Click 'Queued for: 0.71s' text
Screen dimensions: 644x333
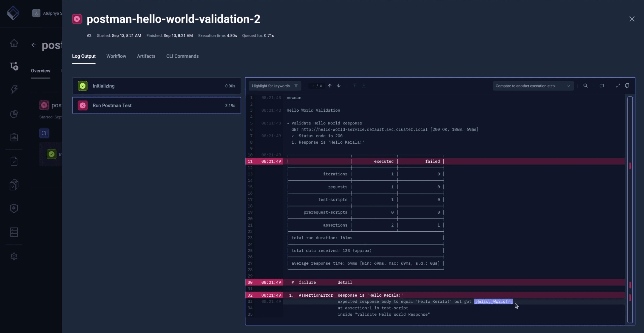tap(258, 35)
